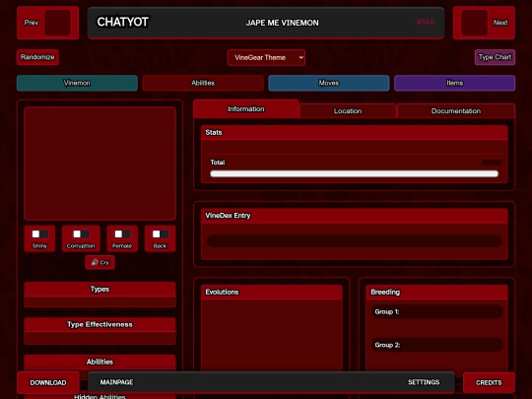Screen dimensions: 532x399
Task: Go to the Next Vinemon
Action: coord(484,23)
